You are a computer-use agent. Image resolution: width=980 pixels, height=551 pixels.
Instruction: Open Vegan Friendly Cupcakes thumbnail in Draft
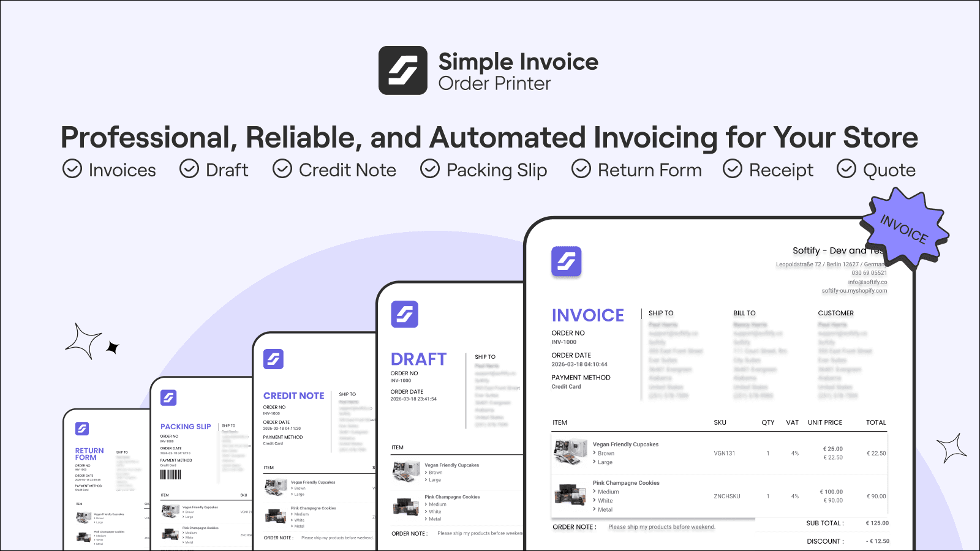(406, 471)
